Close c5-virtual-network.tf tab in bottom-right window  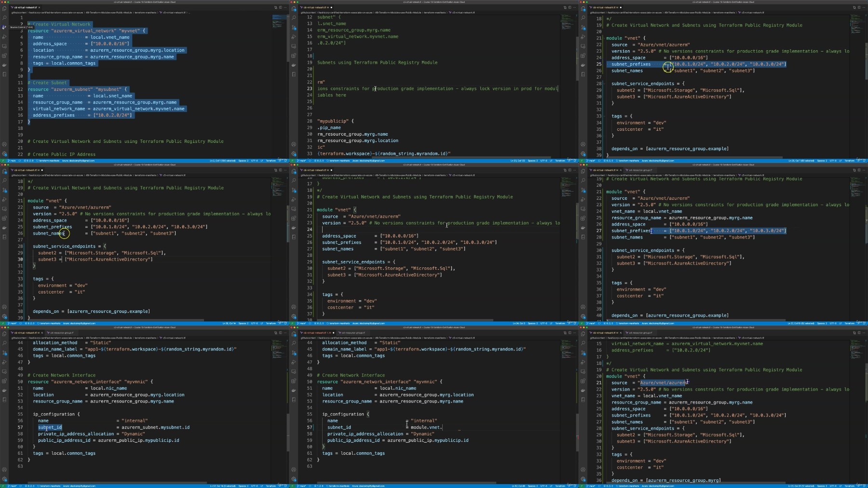coord(621,333)
